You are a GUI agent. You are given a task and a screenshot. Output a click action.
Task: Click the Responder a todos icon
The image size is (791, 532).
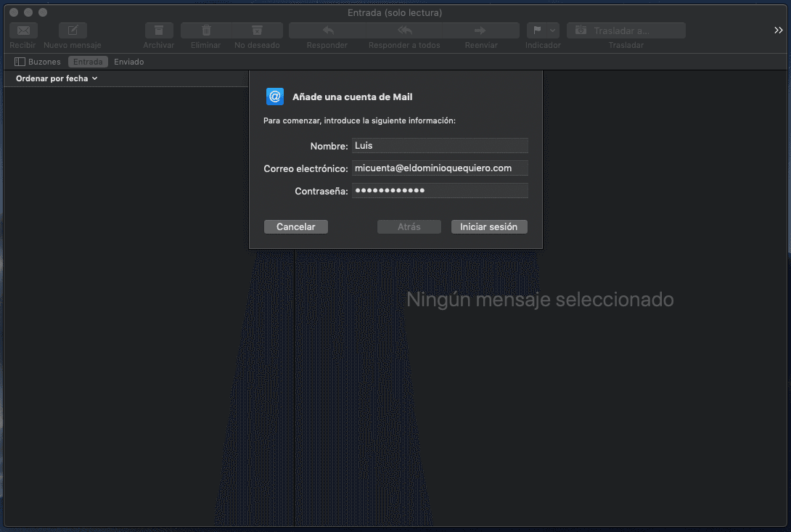tap(404, 30)
